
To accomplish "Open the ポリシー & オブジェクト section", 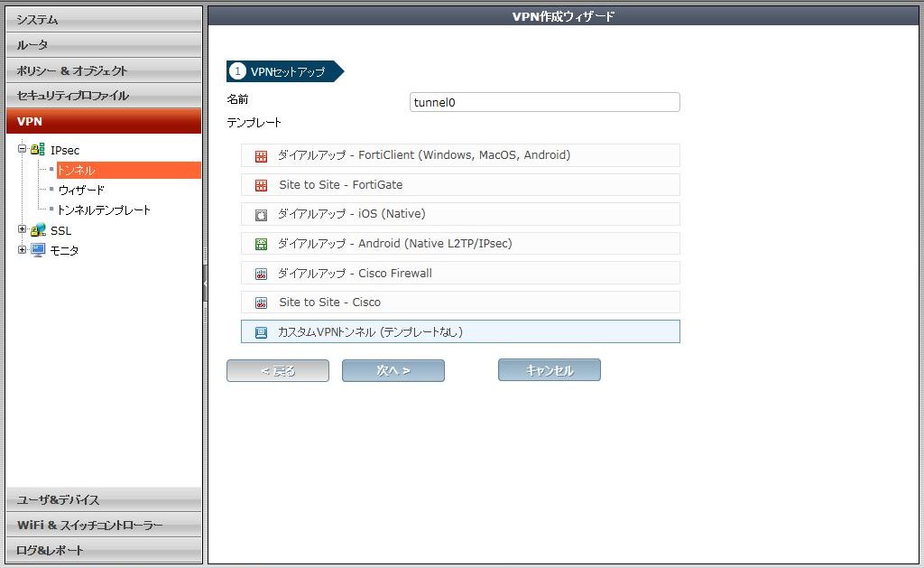I will (104, 70).
